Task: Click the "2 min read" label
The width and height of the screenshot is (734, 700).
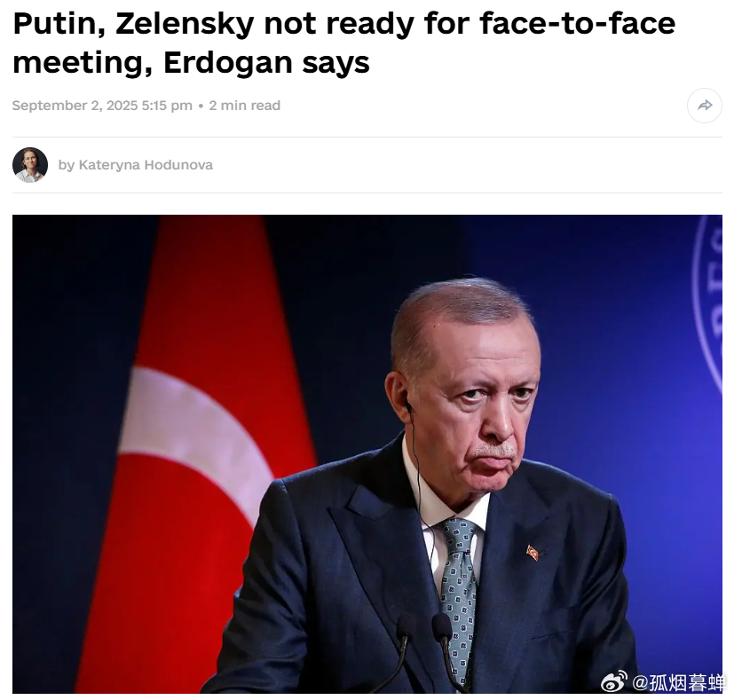Action: [244, 106]
